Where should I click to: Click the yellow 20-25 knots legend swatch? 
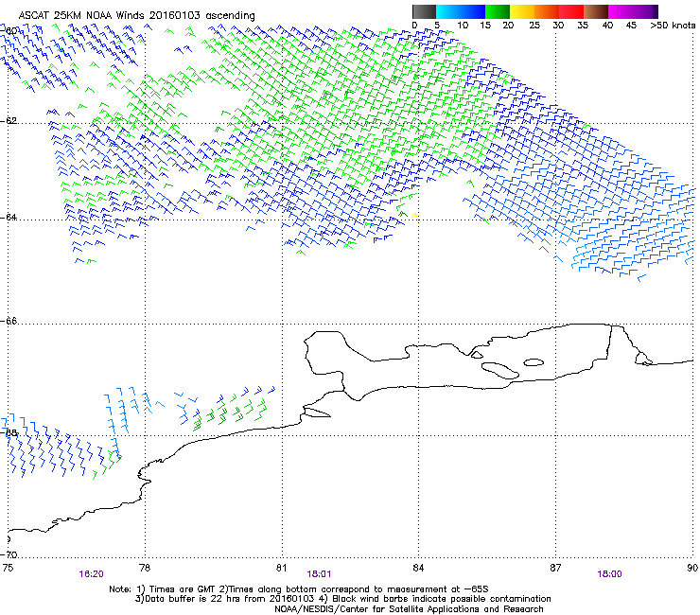[x=522, y=11]
